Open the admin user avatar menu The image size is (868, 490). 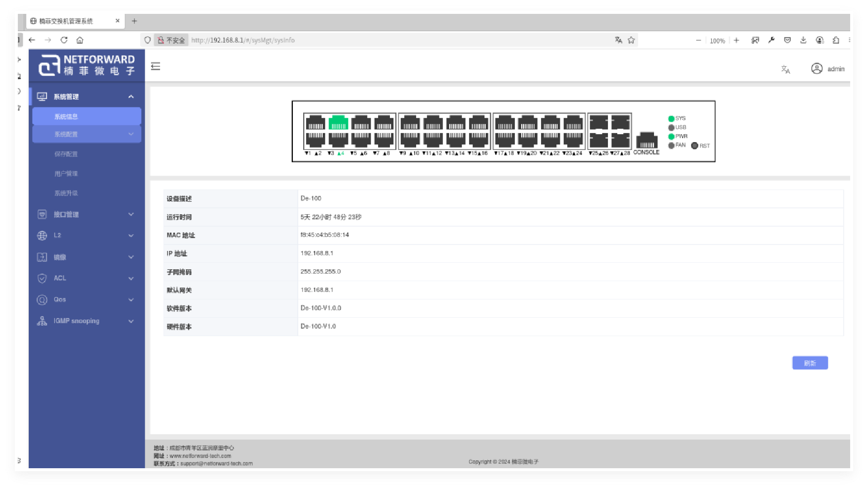point(816,69)
